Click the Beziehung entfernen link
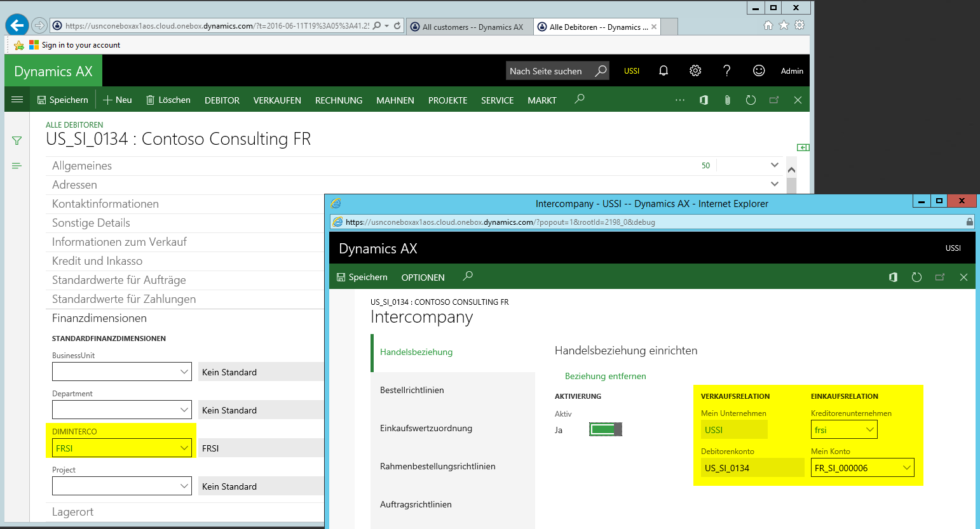980x529 pixels. click(605, 376)
